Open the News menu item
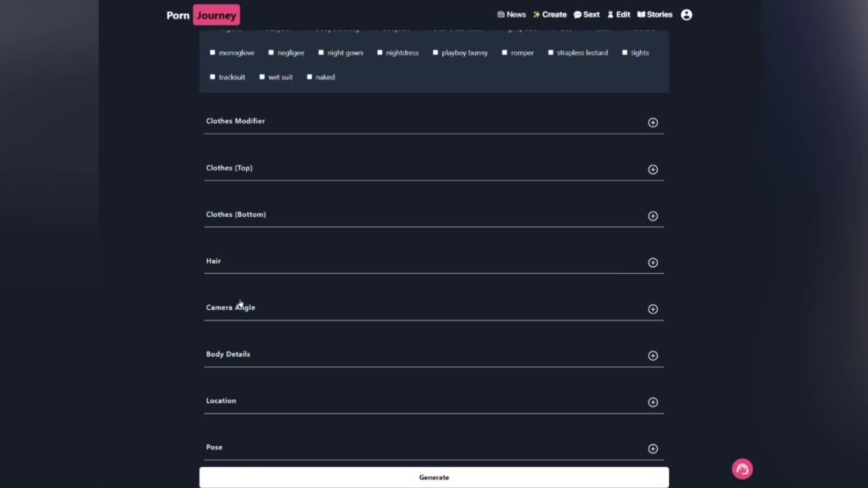This screenshot has height=488, width=868. 511,15
